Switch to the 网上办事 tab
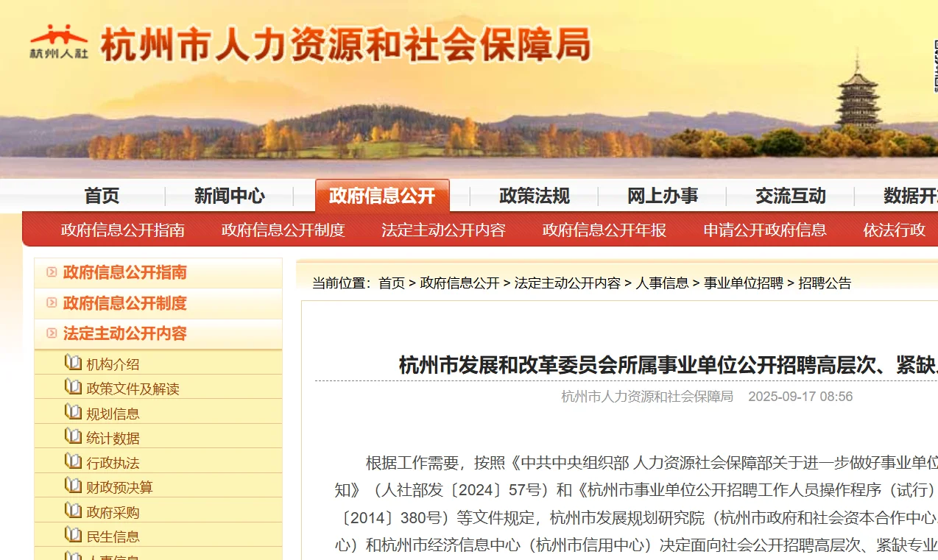The width and height of the screenshot is (938, 560). tap(663, 196)
